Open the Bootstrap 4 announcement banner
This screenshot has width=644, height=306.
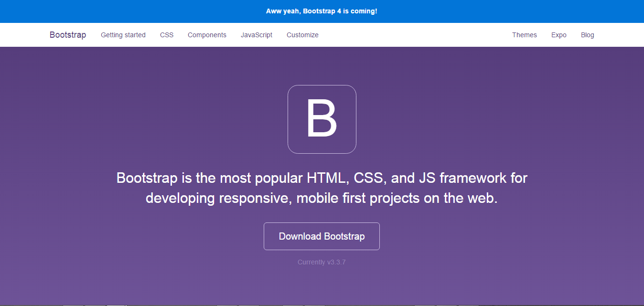point(322,11)
